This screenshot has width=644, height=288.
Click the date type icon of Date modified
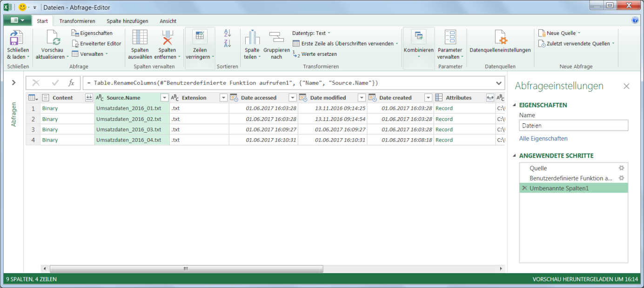tap(303, 98)
